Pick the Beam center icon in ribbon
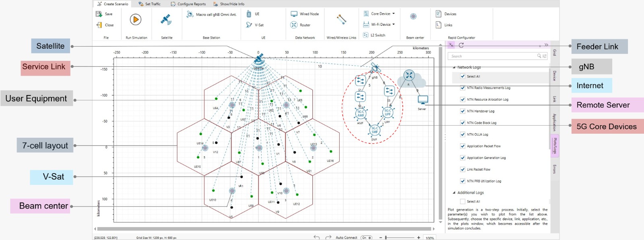644x240 pixels. 413,17
